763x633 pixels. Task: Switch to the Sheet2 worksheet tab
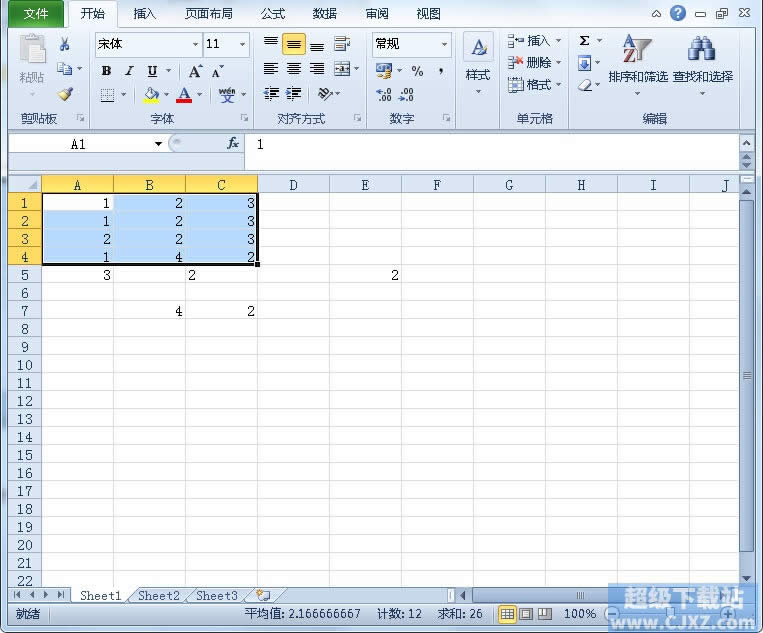click(x=159, y=596)
